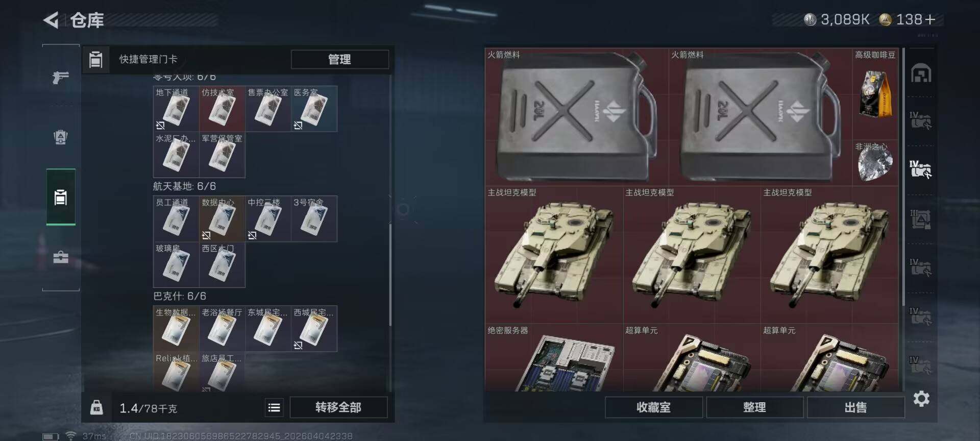Open the 收藏室 collection room
The width and height of the screenshot is (980, 441).
pos(653,407)
